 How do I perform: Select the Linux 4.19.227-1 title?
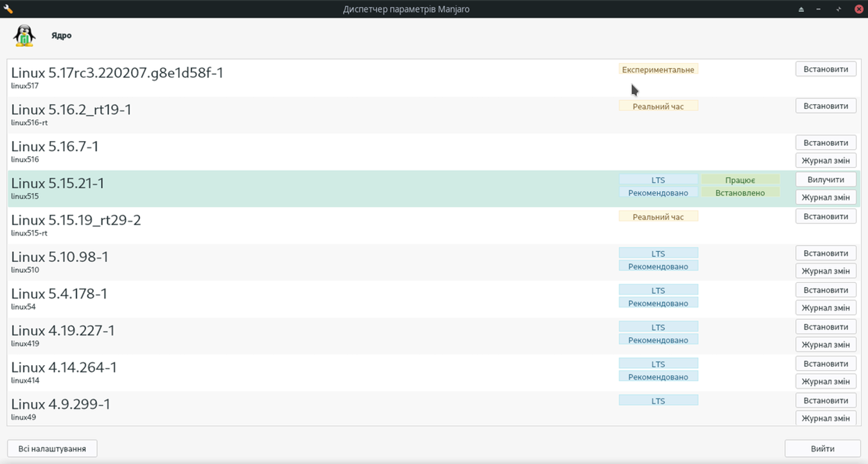(63, 331)
